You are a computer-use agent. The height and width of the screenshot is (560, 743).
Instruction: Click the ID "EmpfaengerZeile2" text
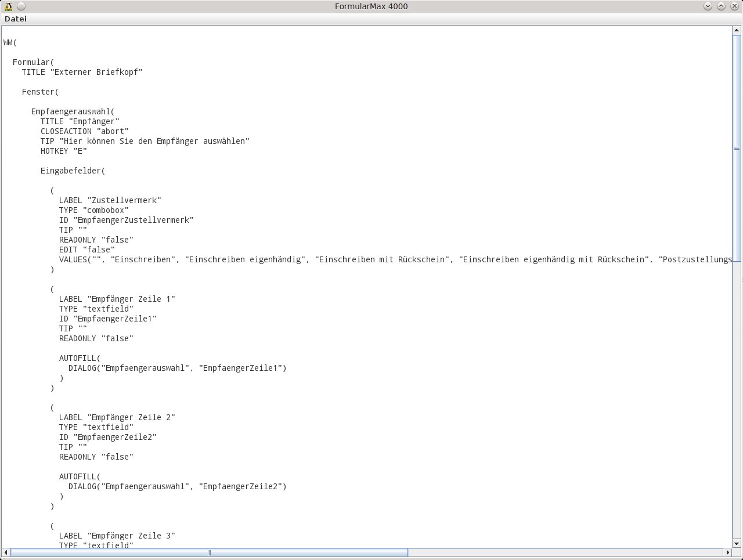[108, 437]
